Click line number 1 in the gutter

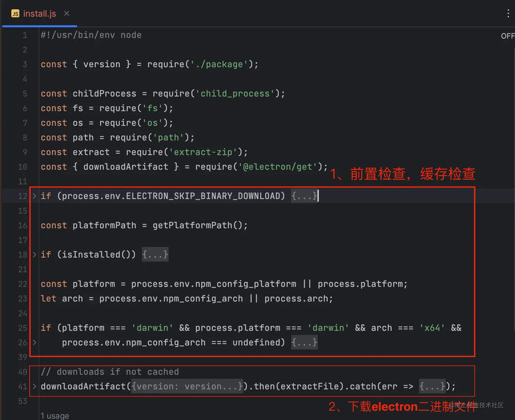(x=25, y=35)
